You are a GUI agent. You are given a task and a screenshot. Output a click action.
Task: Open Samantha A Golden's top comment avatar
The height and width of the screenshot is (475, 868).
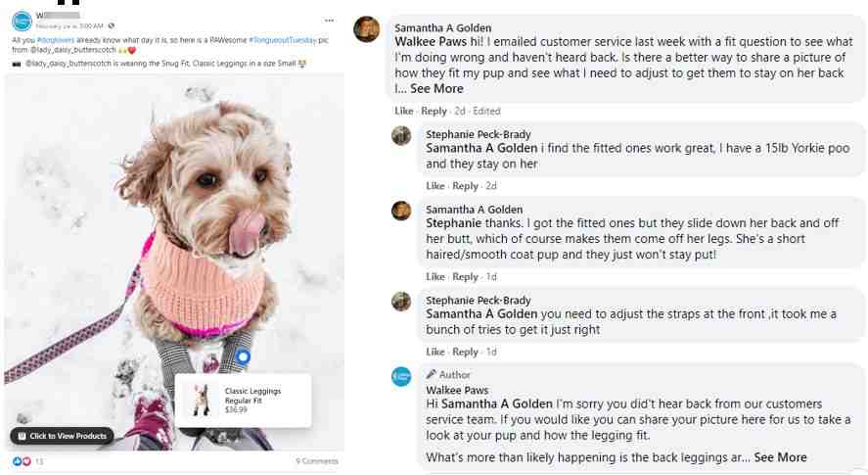(x=366, y=28)
